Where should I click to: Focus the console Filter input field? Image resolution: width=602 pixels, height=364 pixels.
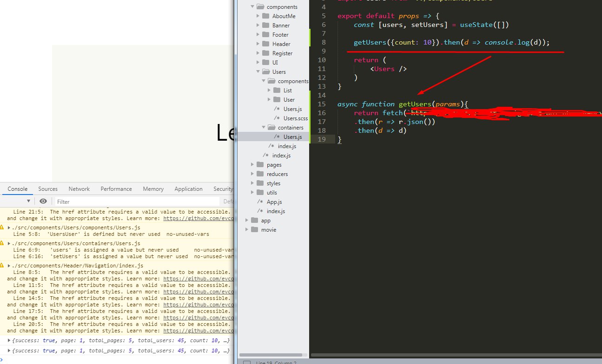(137, 201)
